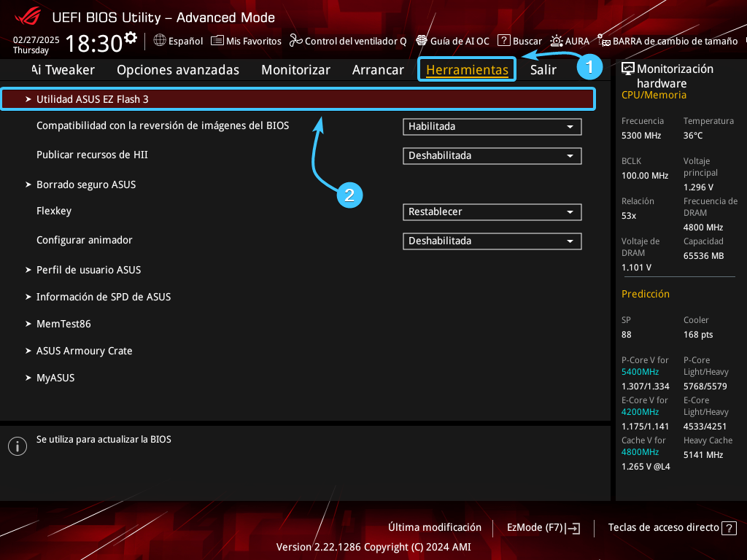This screenshot has width=747, height=560.
Task: Click the Buscar question mark icon
Action: pyautogui.click(x=503, y=41)
